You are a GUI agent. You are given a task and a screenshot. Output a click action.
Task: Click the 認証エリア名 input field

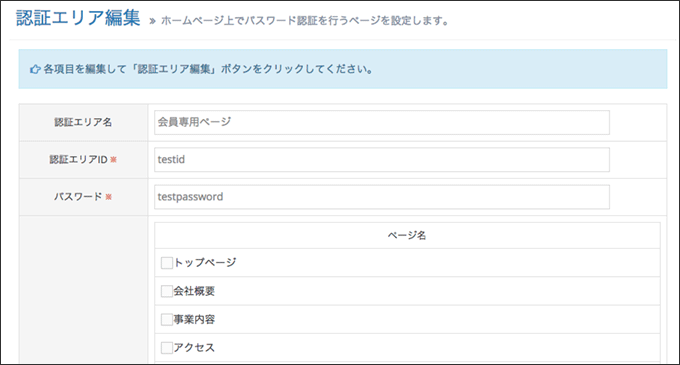[x=382, y=122]
